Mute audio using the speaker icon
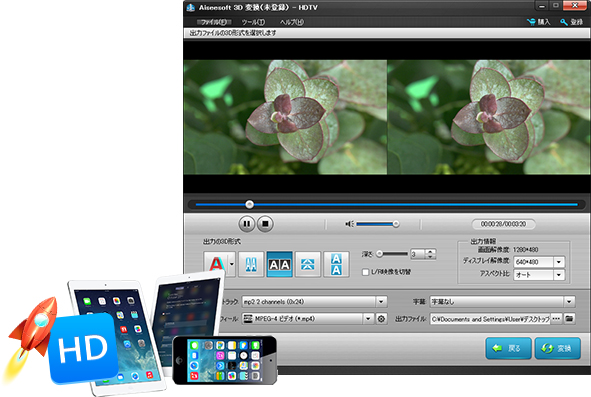Viewport: 591px width, 397px height. 349,224
